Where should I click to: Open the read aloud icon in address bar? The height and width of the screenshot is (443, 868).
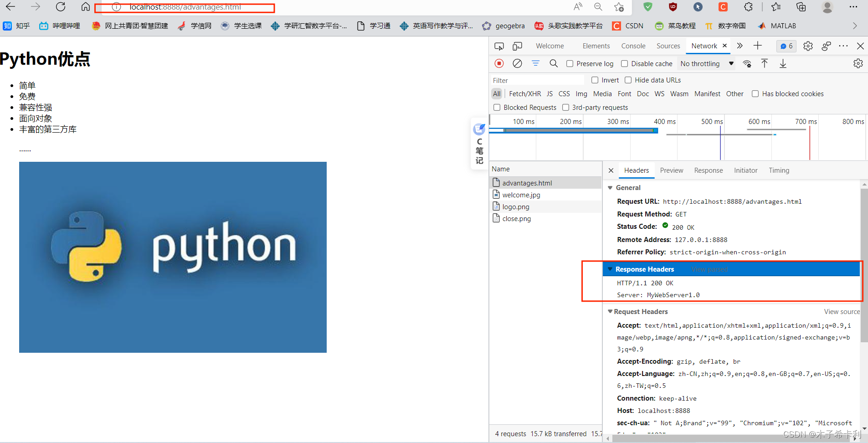pyautogui.click(x=578, y=7)
